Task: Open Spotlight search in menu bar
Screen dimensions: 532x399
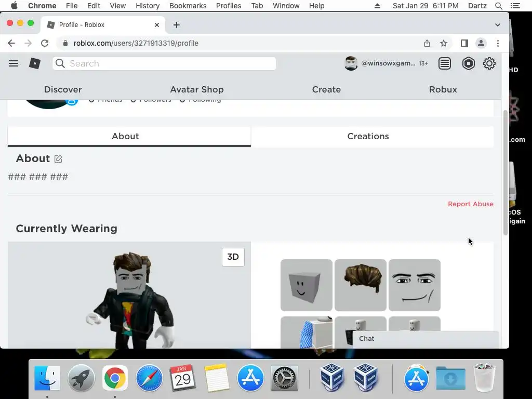Action: 498,6
